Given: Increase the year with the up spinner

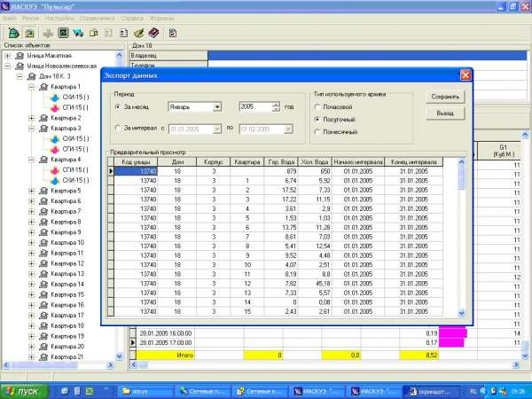Looking at the screenshot, I should [x=276, y=105].
